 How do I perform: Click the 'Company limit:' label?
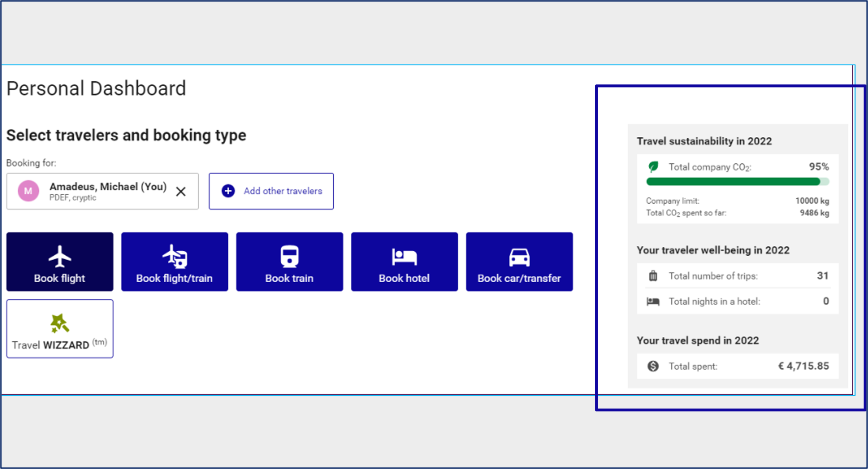pyautogui.click(x=672, y=201)
